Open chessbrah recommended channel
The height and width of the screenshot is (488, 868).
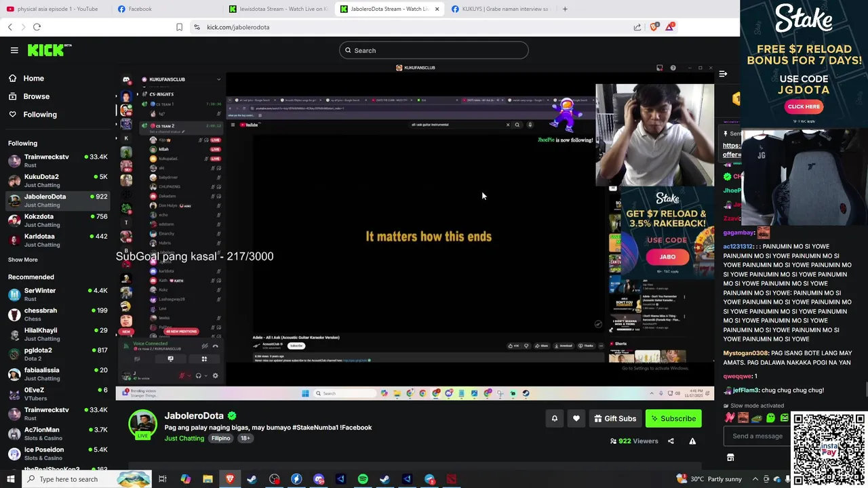(x=58, y=314)
